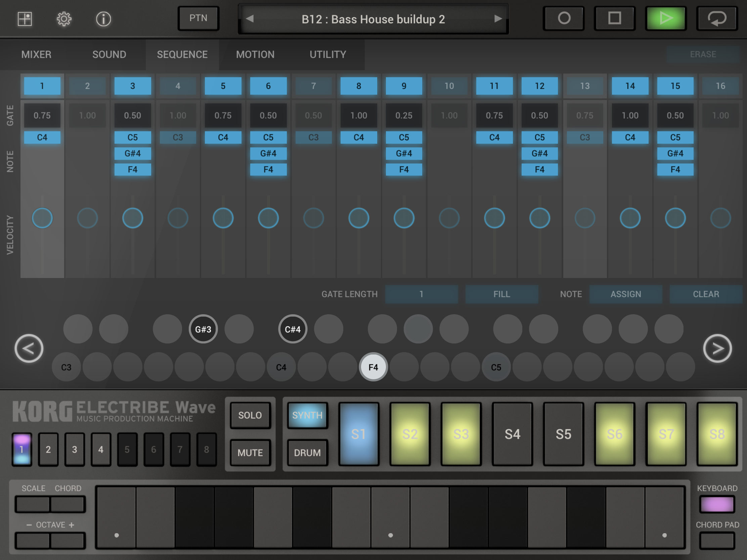
Task: Pick the highlighted F4 note circle
Action: point(373,367)
